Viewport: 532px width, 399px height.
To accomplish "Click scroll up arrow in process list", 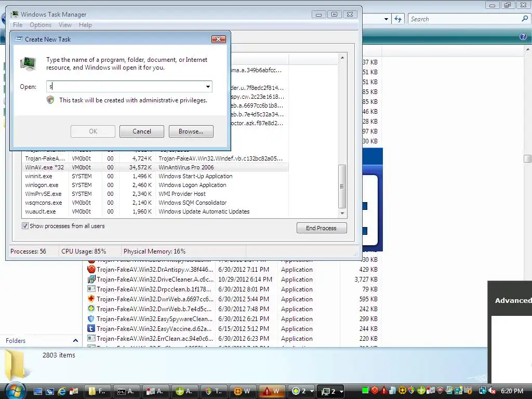I will (342, 58).
